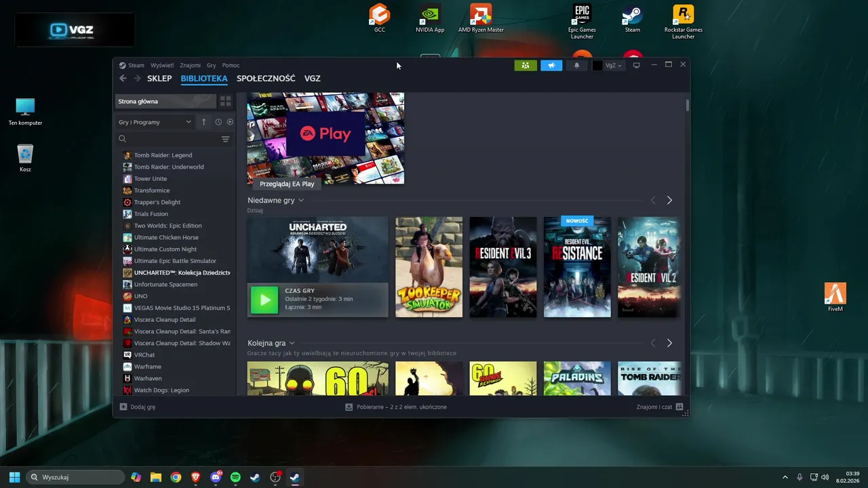Viewport: 868px width, 488px height.
Task: Click the Steam library scrollbar thumb
Action: tap(688, 105)
